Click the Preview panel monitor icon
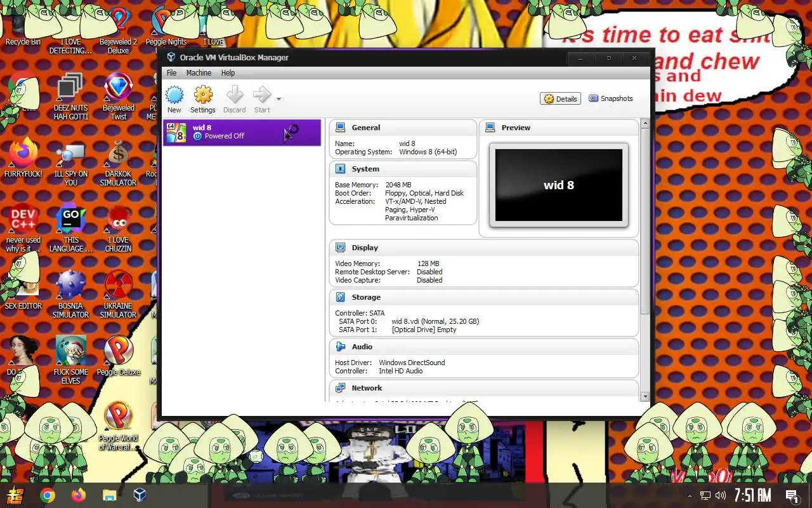Image resolution: width=812 pixels, height=508 pixels. [x=490, y=128]
